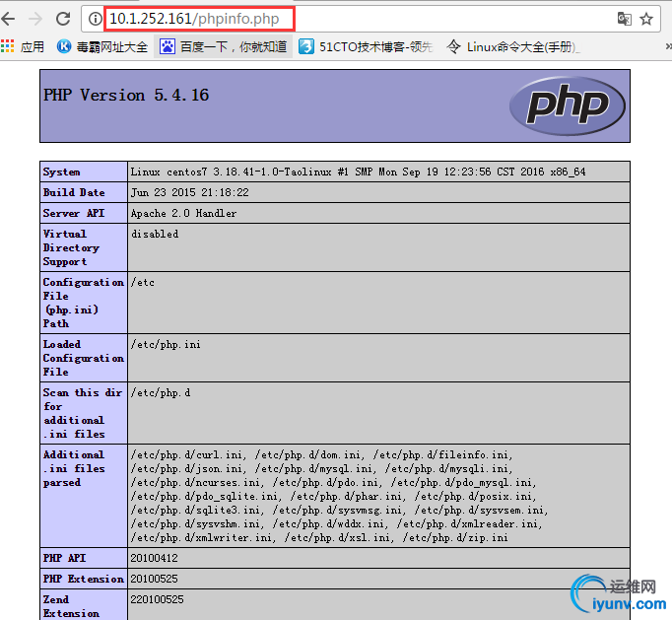Image resolution: width=672 pixels, height=620 pixels.
Task: Select the System row label
Action: pyautogui.click(x=61, y=172)
